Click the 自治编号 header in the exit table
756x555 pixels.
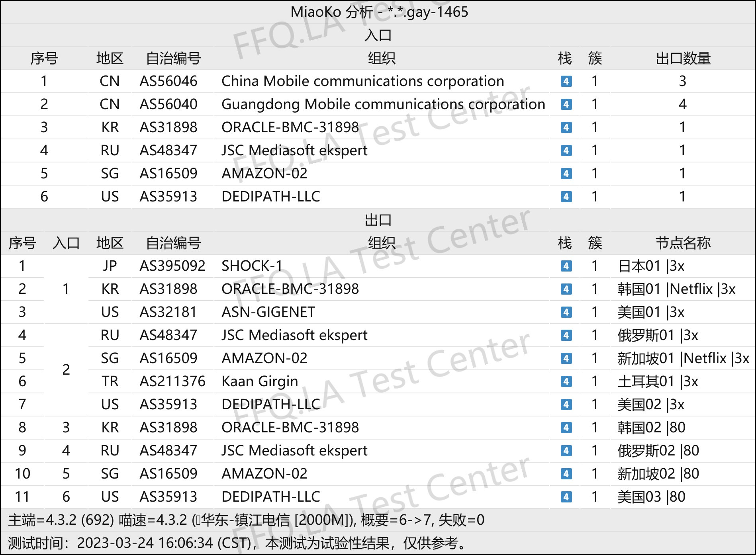coord(173,243)
